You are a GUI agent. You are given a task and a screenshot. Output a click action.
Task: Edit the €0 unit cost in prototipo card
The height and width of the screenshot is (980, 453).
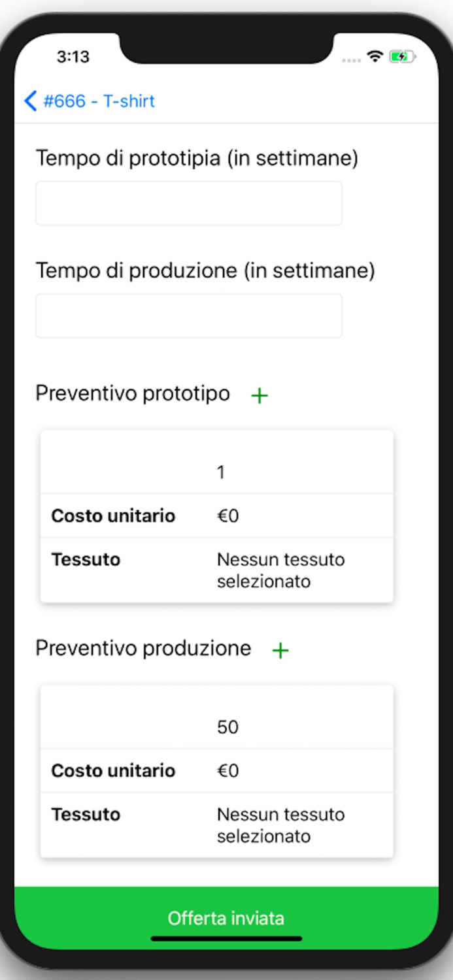coord(228,515)
